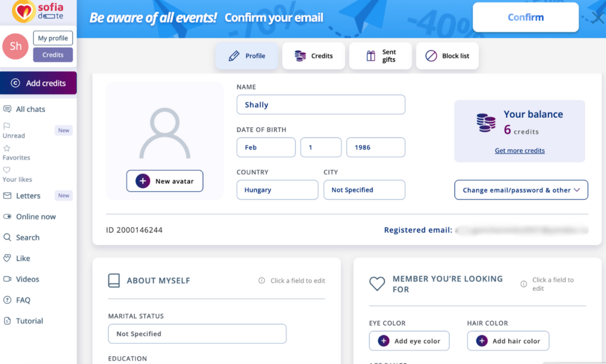Expand Change email/password & other dropdown
The width and height of the screenshot is (606, 364).
point(521,190)
